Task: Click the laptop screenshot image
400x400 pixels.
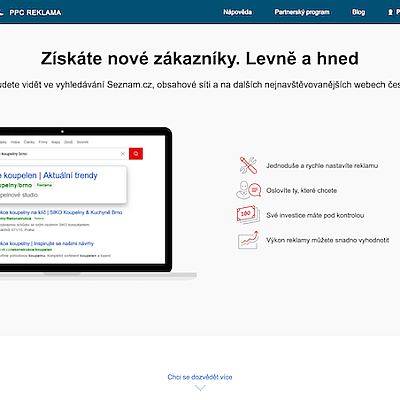Action: [x=98, y=202]
